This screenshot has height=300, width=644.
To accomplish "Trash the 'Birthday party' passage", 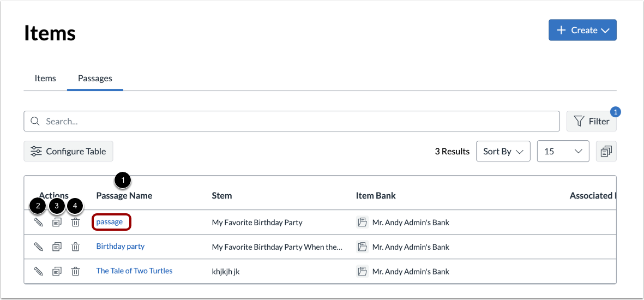I will point(75,247).
